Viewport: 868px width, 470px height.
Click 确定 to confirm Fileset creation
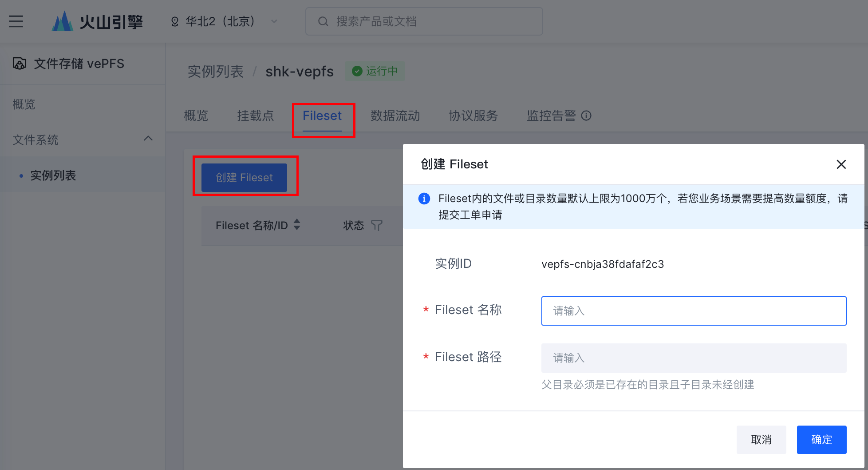coord(821,440)
